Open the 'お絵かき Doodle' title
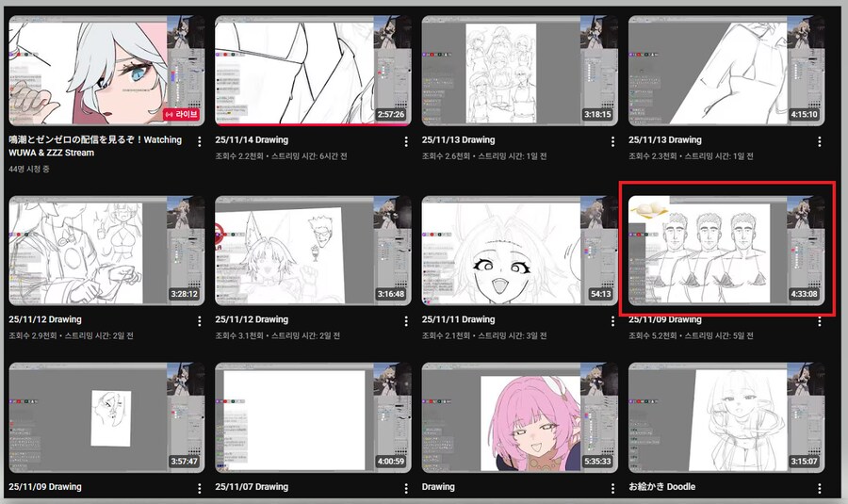This screenshot has width=848, height=504. click(662, 487)
